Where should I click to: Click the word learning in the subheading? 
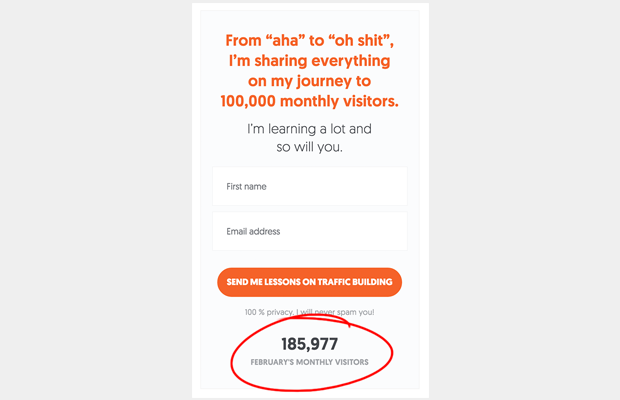pos(292,130)
